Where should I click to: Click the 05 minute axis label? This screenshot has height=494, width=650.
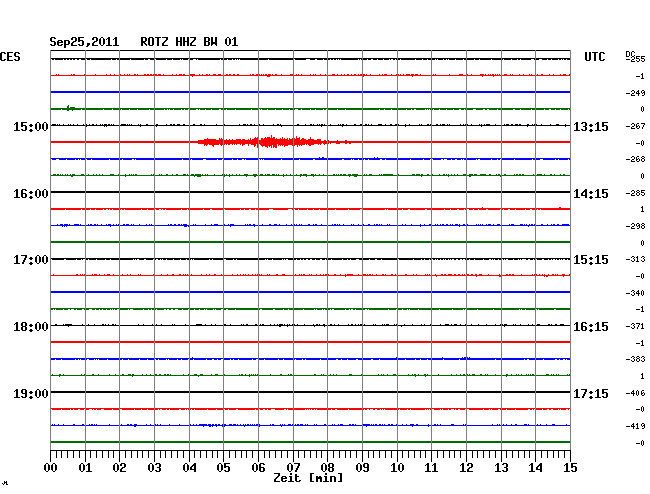223,467
